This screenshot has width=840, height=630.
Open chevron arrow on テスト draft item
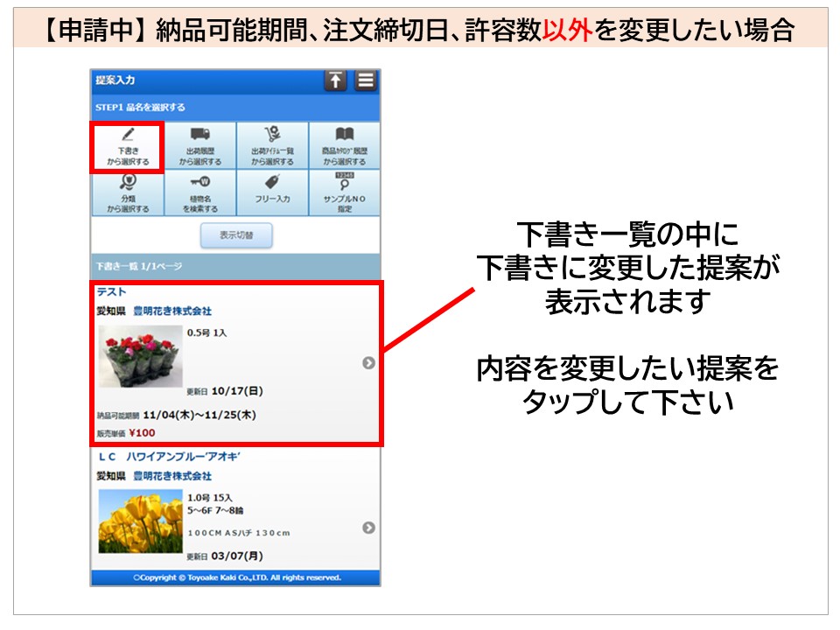(x=368, y=363)
